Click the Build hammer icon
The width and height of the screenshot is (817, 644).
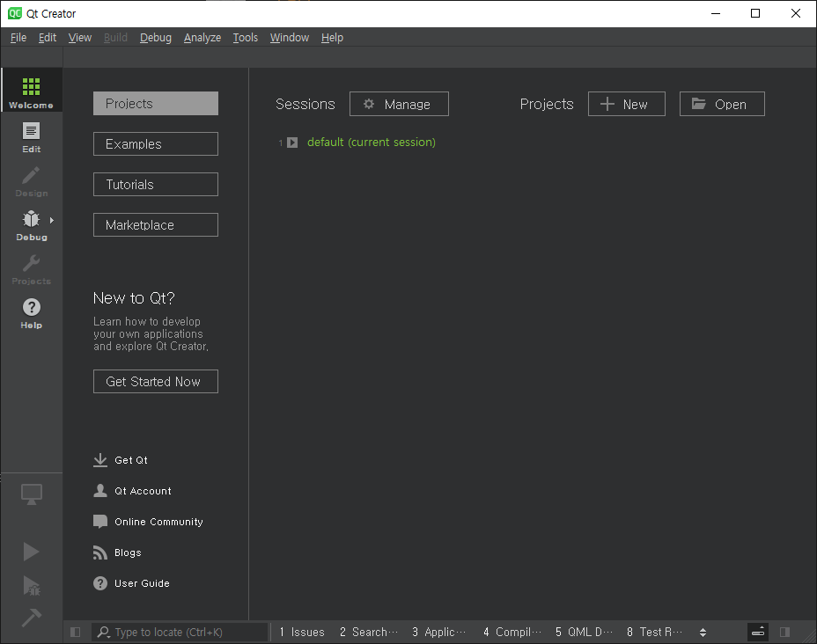pyautogui.click(x=32, y=618)
